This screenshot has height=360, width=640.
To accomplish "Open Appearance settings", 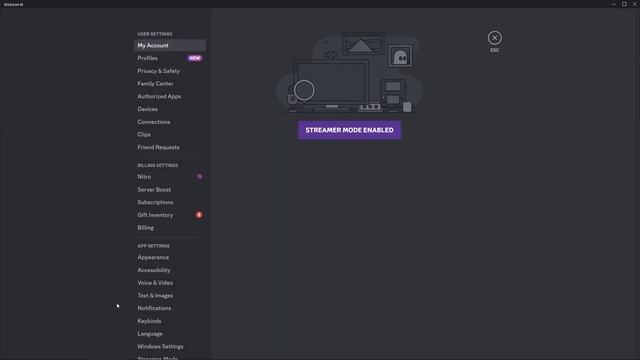I will (x=170, y=257).
